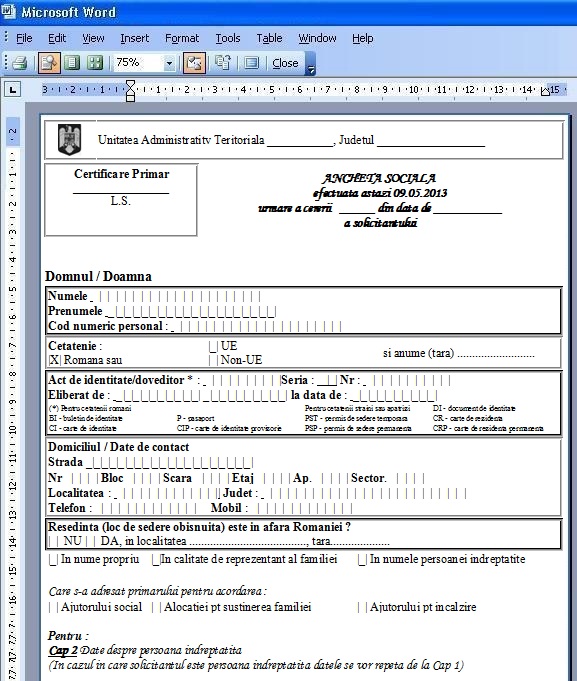This screenshot has height=681, width=577.
Task: Tick the NU residence box
Action: tap(54, 541)
